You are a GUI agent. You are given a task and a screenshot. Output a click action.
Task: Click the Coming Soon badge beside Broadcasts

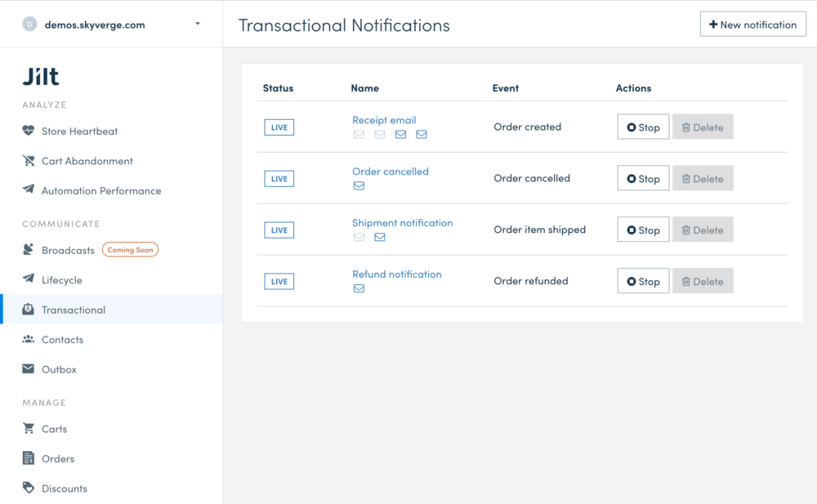[130, 250]
